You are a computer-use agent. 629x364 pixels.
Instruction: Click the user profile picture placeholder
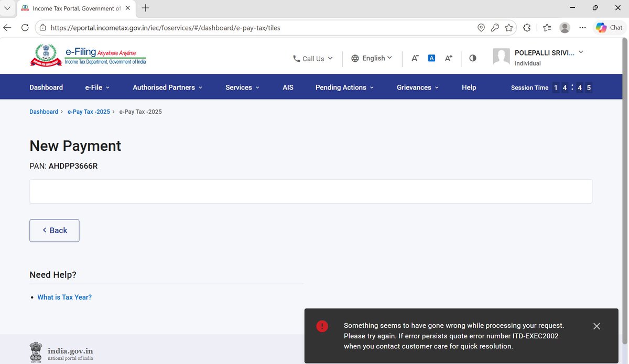(x=502, y=57)
